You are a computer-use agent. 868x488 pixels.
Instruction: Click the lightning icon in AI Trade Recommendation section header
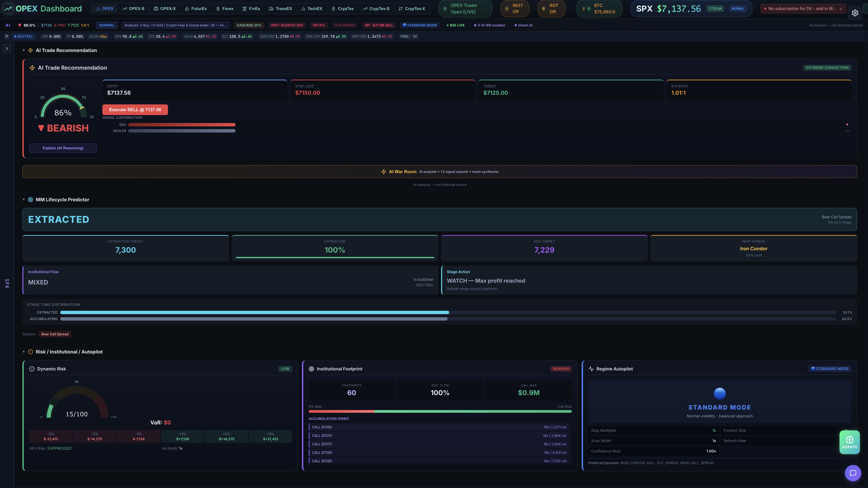click(x=30, y=50)
